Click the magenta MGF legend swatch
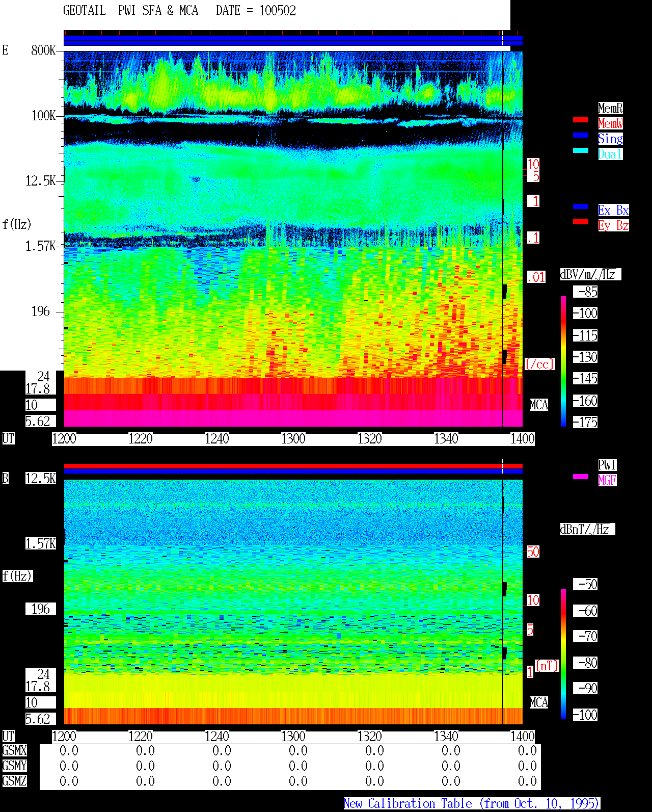The width and height of the screenshot is (652, 812). [x=581, y=477]
